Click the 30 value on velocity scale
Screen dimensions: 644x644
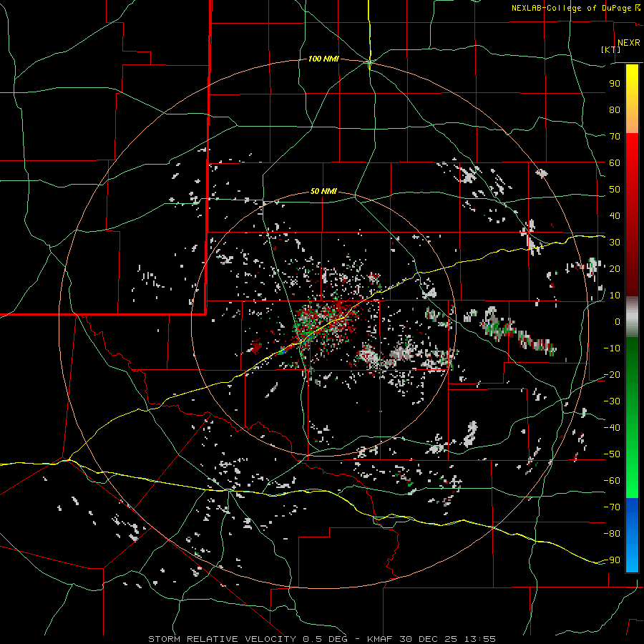tap(615, 243)
